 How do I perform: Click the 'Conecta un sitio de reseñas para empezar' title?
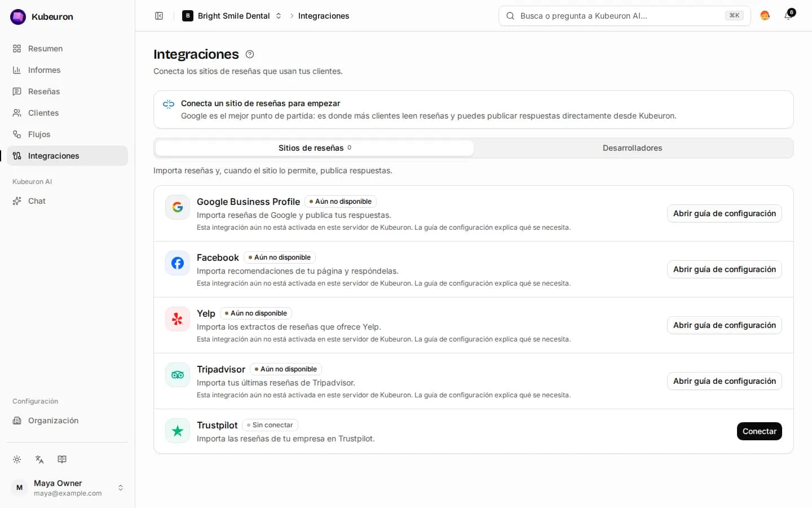pos(261,103)
